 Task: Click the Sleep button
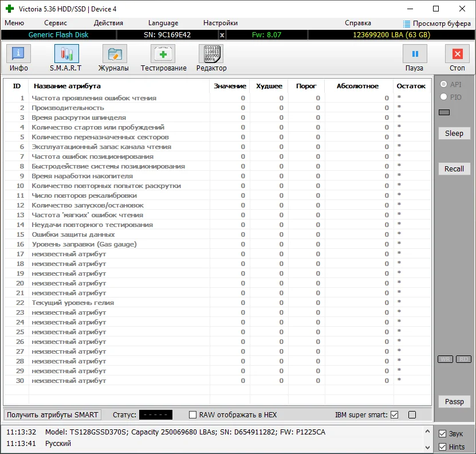454,134
